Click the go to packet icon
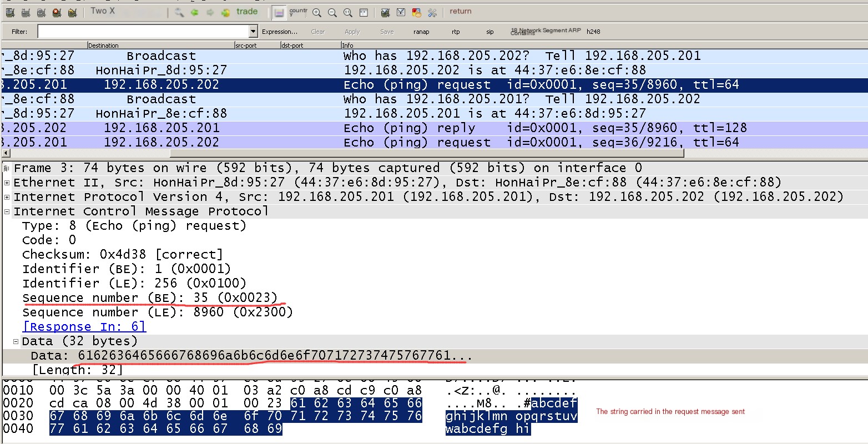 pos(225,12)
